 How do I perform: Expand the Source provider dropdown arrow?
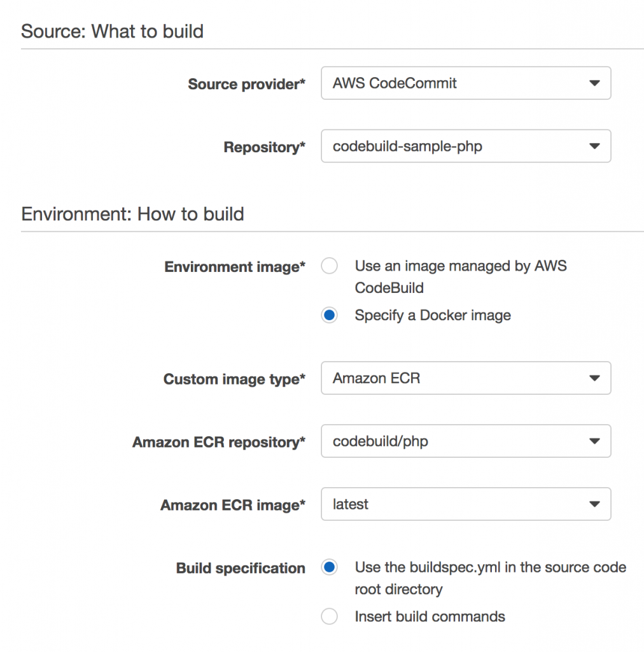pyautogui.click(x=594, y=83)
